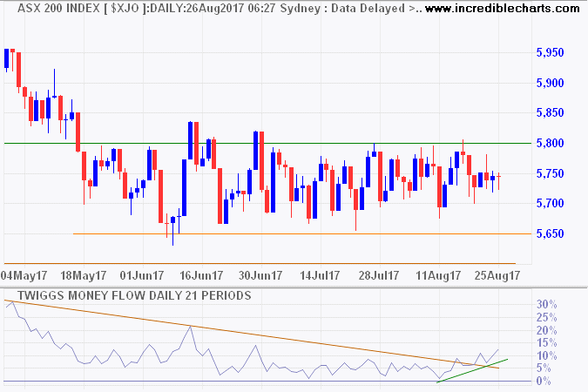Viewport: 588px width, 392px height.
Task: Click the orange 5,650 support line
Action: 302,233
